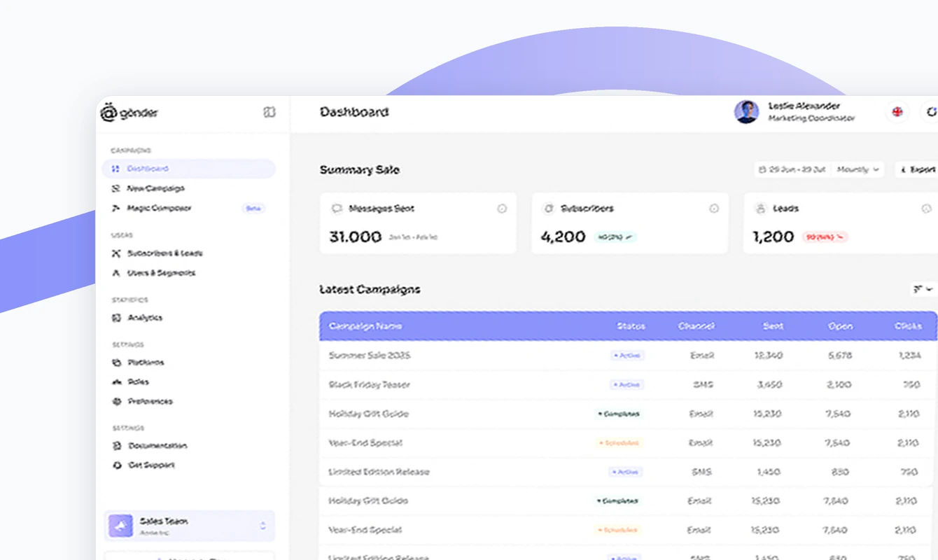
Task: Click the Preferences gear icon
Action: (116, 402)
